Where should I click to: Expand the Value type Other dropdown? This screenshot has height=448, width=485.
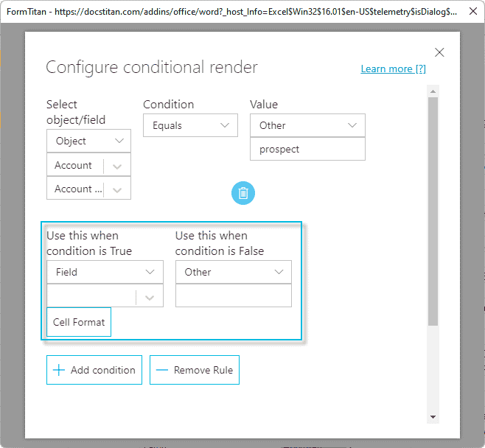point(307,125)
